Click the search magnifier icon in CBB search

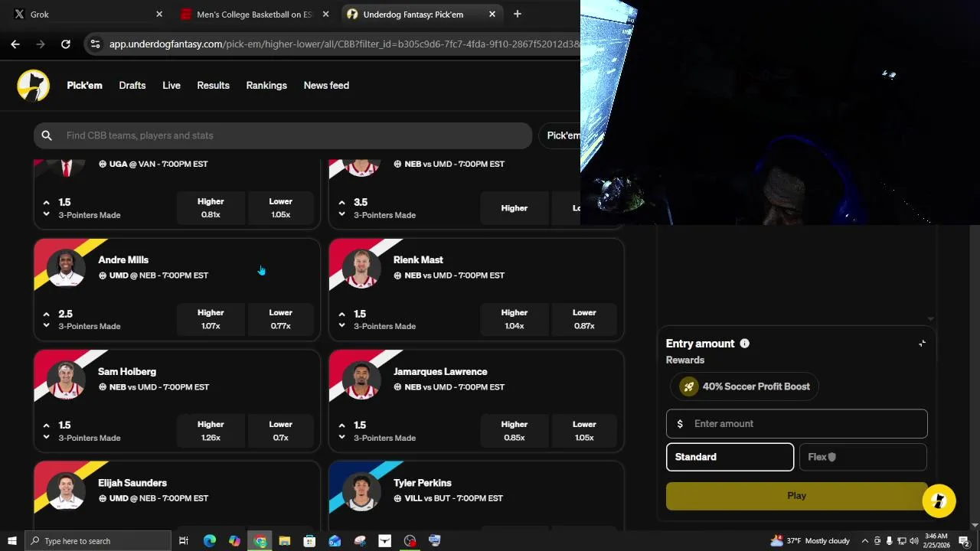pyautogui.click(x=47, y=135)
